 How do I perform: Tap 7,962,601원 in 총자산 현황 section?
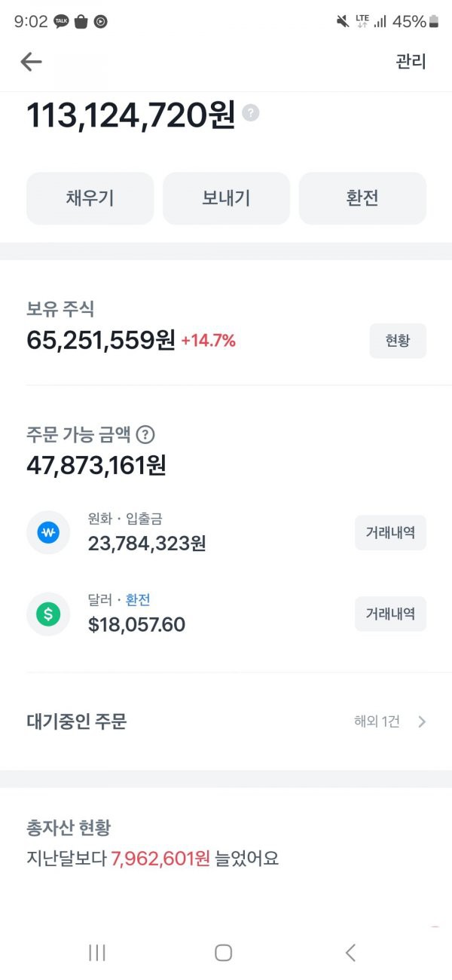(160, 858)
